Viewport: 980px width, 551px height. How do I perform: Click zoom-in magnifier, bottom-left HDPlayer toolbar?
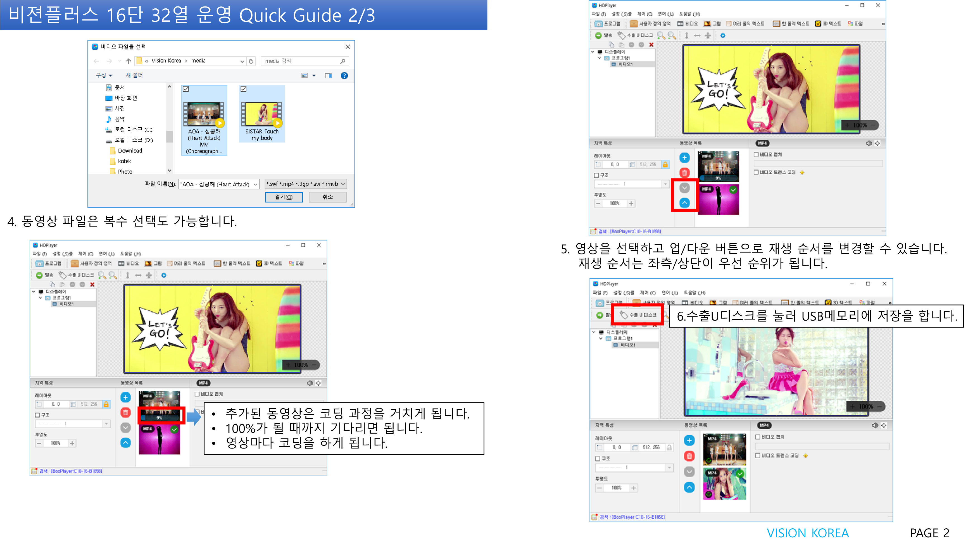point(102,275)
